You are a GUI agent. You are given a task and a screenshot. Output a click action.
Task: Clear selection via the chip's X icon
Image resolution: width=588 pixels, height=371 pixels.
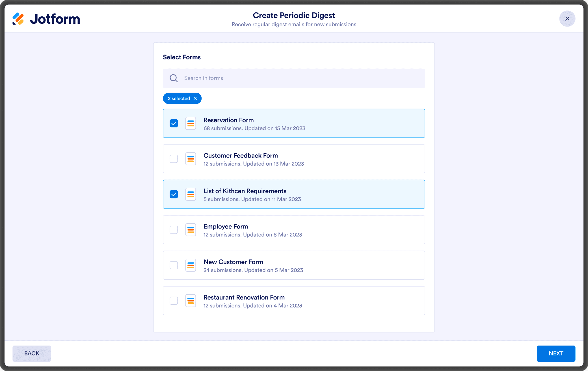pyautogui.click(x=195, y=98)
